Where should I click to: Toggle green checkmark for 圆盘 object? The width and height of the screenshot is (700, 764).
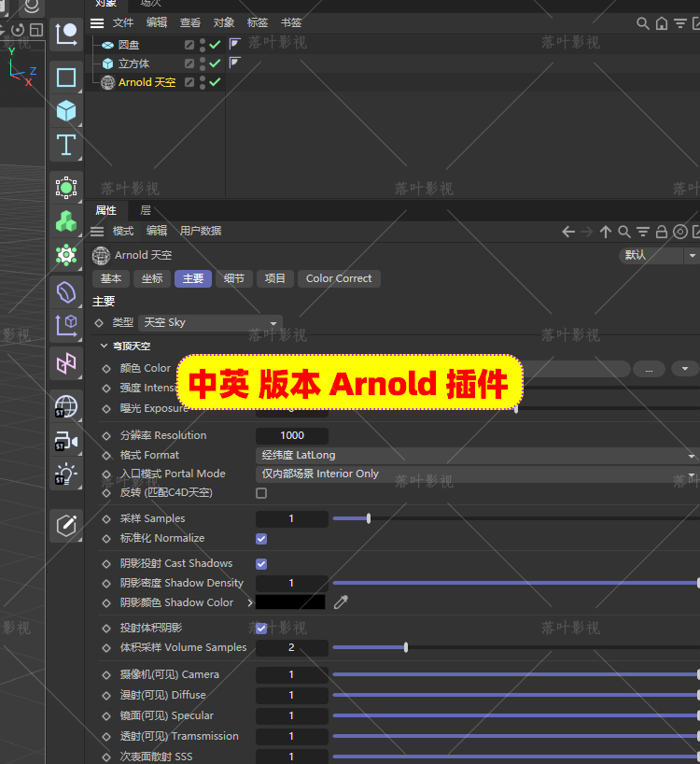[x=215, y=45]
